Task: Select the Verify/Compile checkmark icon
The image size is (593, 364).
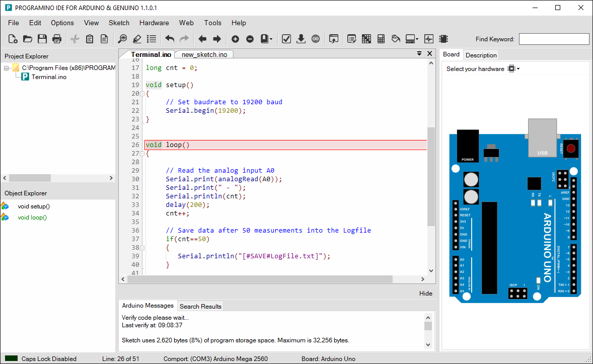Action: point(286,39)
